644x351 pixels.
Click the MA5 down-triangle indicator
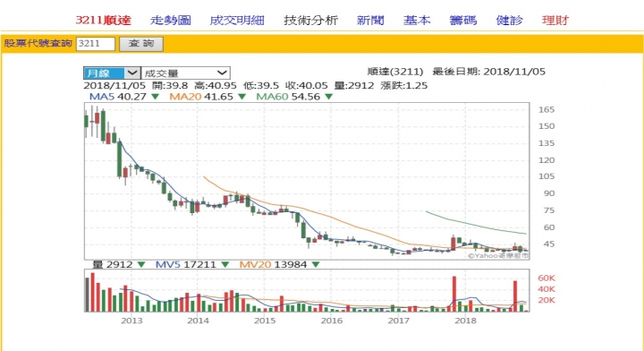click(x=156, y=97)
